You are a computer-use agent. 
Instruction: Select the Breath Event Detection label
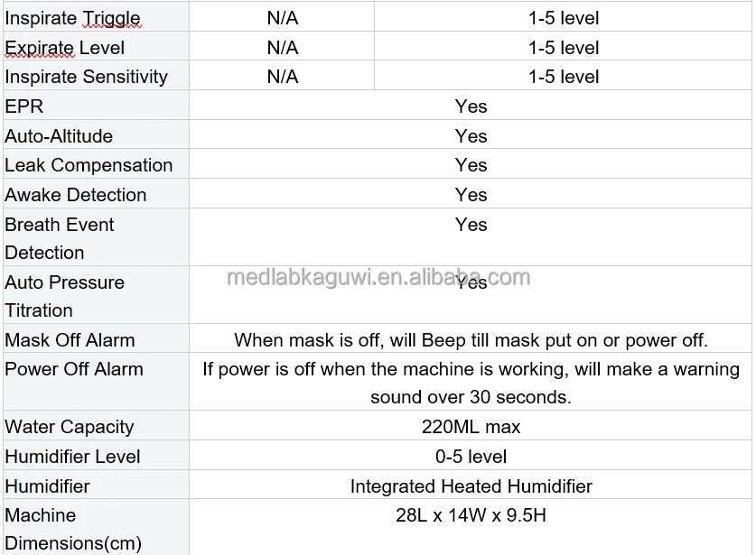click(x=60, y=238)
